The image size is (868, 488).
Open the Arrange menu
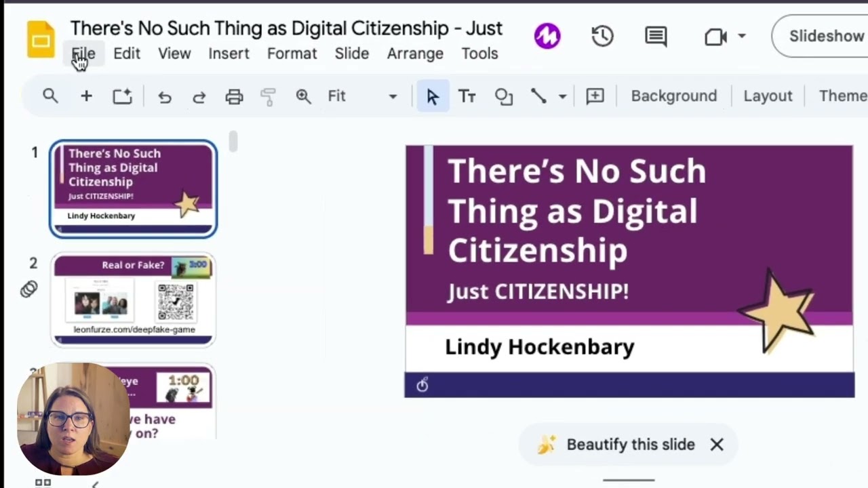tap(415, 54)
